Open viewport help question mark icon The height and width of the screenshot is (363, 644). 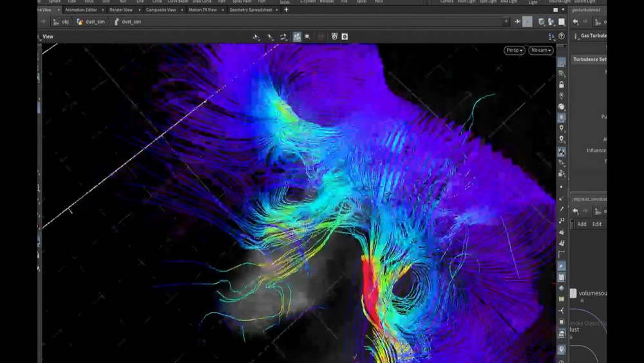click(562, 37)
